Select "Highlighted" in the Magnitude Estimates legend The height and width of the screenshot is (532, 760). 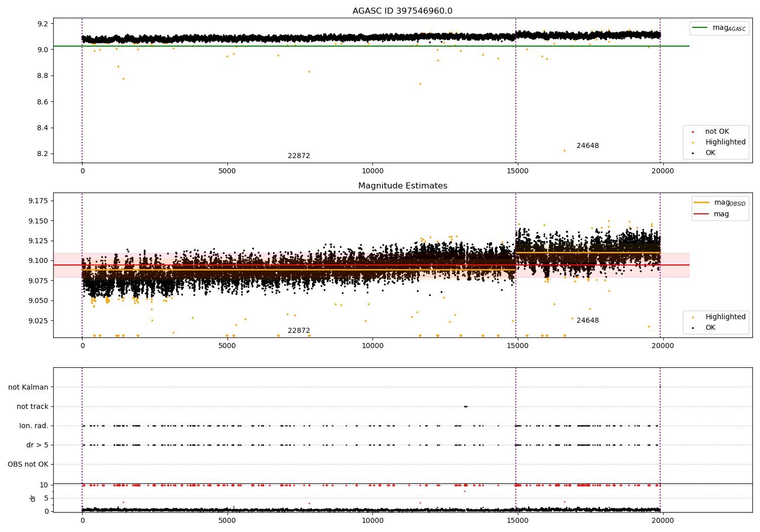point(726,317)
